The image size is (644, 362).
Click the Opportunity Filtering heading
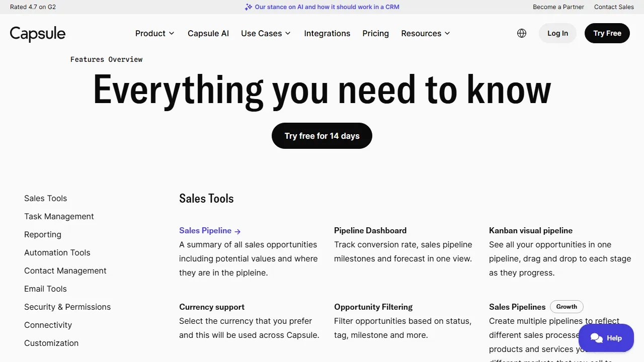coord(373,307)
